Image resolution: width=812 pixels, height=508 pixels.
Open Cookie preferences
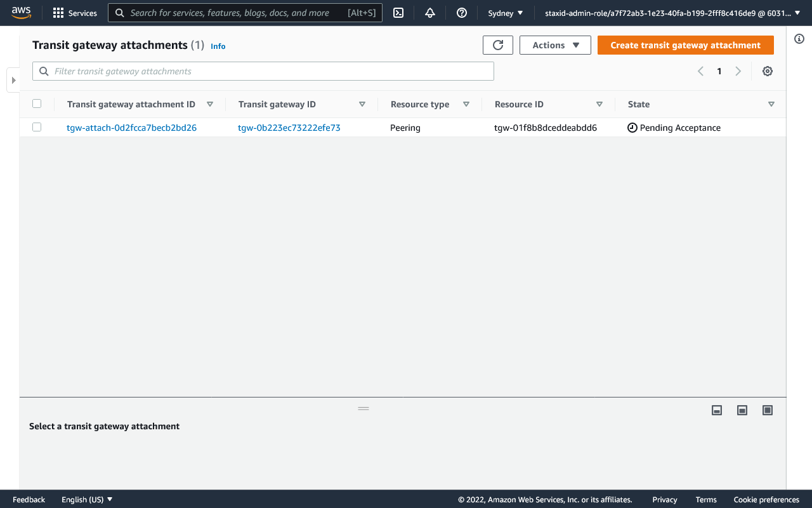click(766, 500)
